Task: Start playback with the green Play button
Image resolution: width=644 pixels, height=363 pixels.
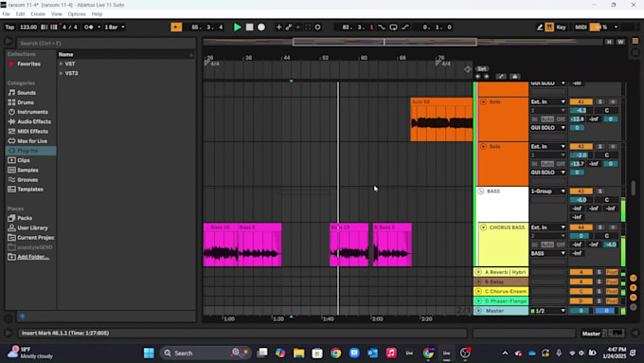Action: tap(237, 27)
